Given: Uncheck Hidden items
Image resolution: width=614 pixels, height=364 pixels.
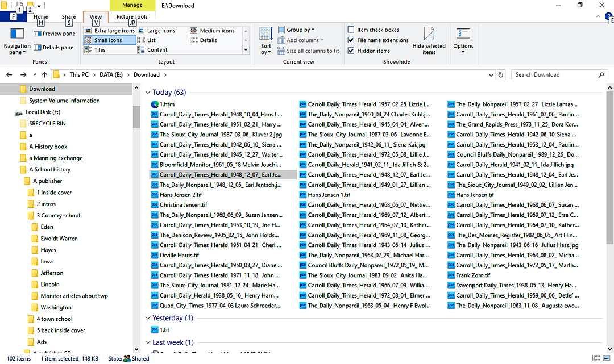Looking at the screenshot, I should (370, 51).
